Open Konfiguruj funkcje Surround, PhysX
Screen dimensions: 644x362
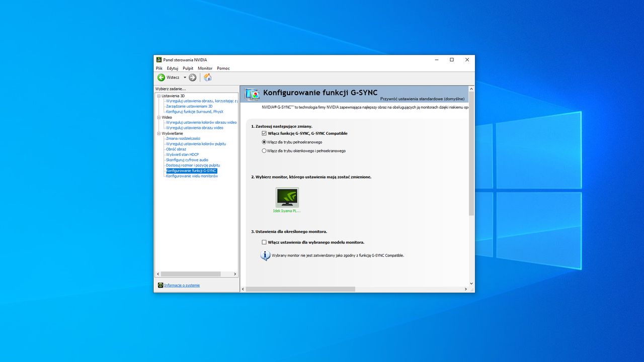(x=195, y=112)
